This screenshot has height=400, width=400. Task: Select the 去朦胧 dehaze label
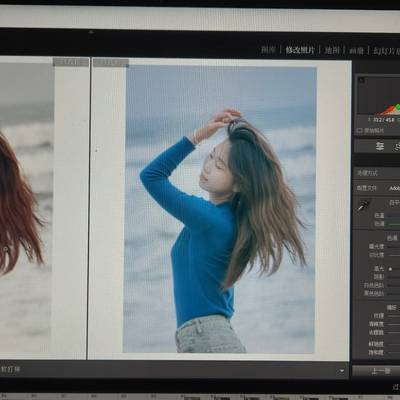tap(376, 332)
